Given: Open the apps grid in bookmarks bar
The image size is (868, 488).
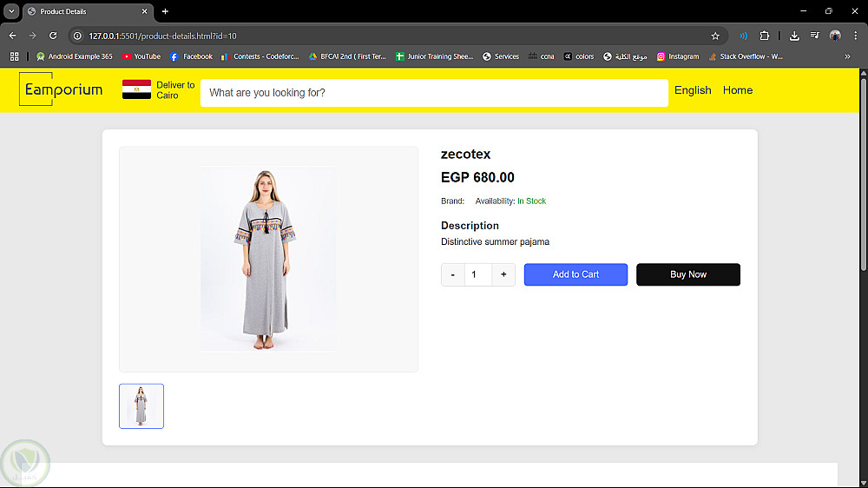Looking at the screenshot, I should 15,56.
